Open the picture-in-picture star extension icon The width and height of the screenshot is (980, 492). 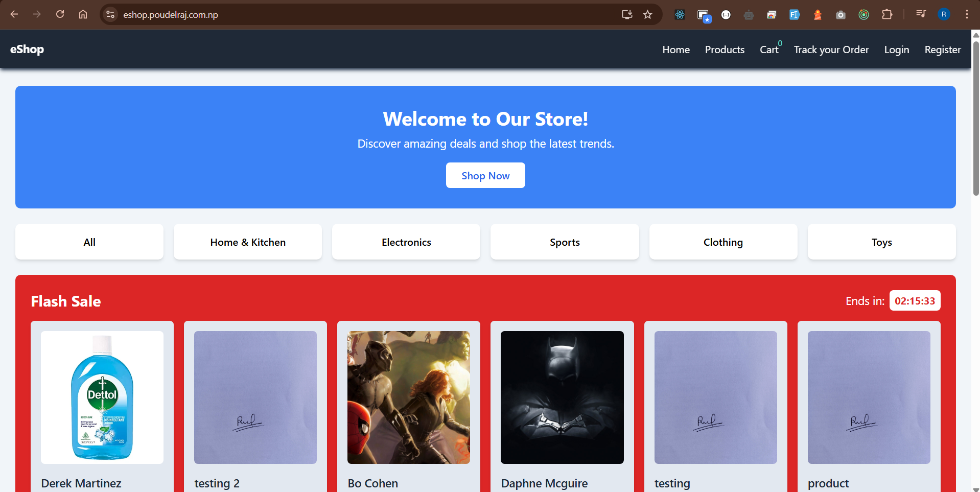point(704,16)
